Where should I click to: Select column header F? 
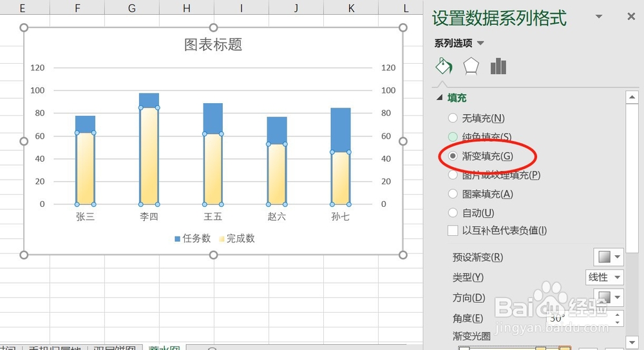[x=77, y=8]
